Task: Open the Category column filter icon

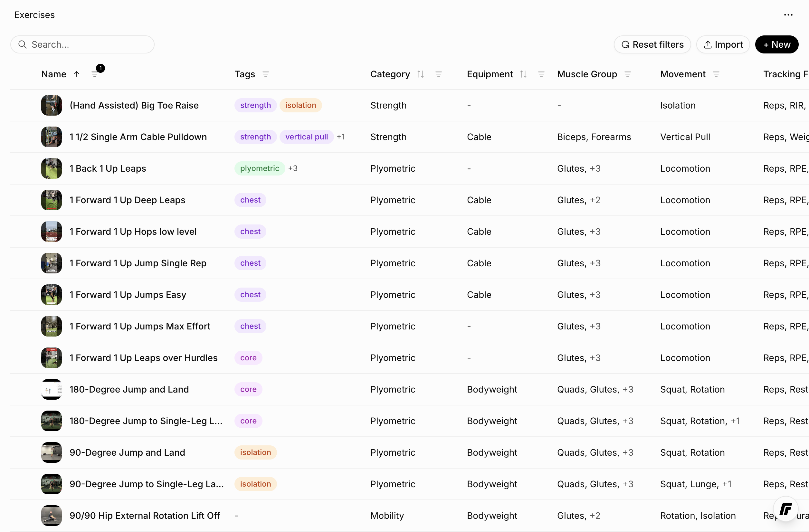Action: [x=439, y=74]
